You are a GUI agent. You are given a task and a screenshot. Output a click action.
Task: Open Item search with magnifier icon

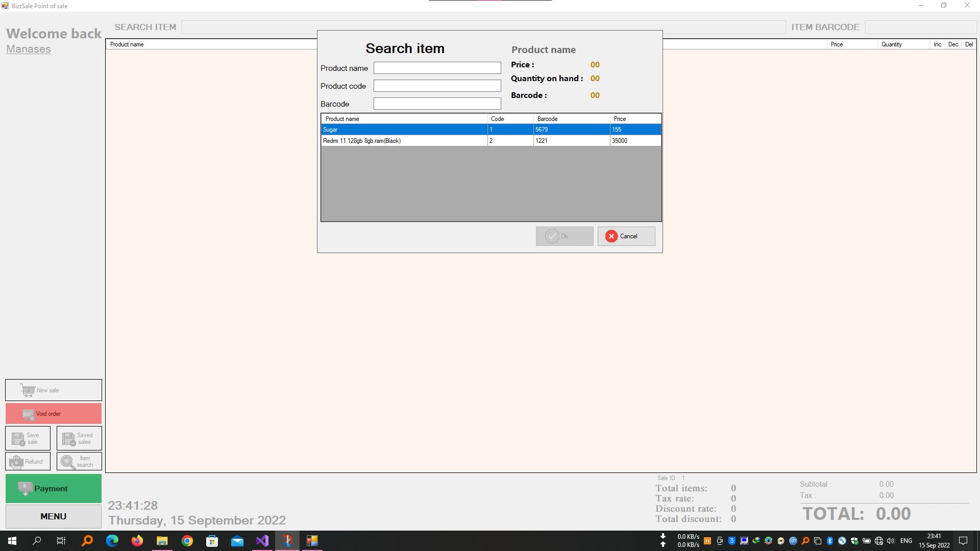click(68, 462)
